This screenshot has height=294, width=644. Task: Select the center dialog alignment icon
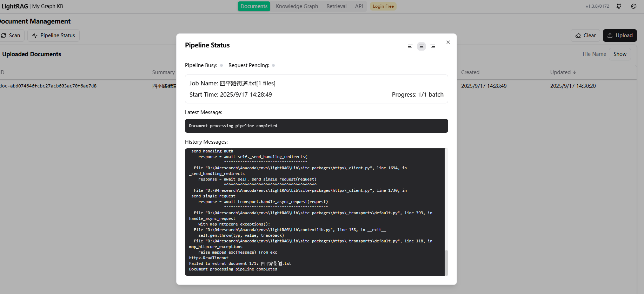coord(421,46)
